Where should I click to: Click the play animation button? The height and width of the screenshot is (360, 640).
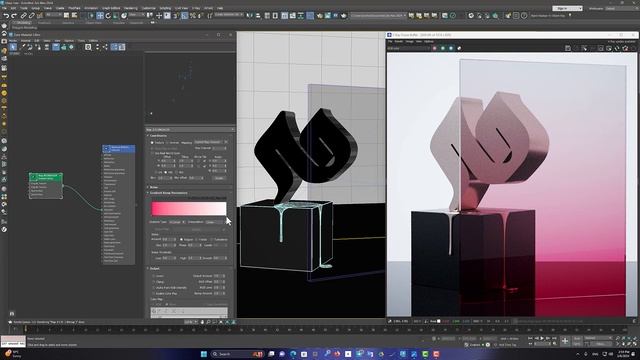pos(542,338)
